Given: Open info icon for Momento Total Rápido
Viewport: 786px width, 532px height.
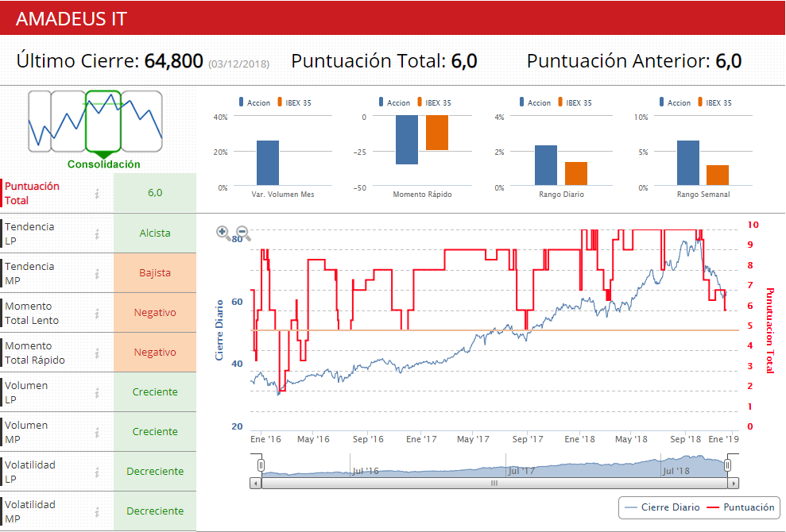Looking at the screenshot, I should 97,353.
